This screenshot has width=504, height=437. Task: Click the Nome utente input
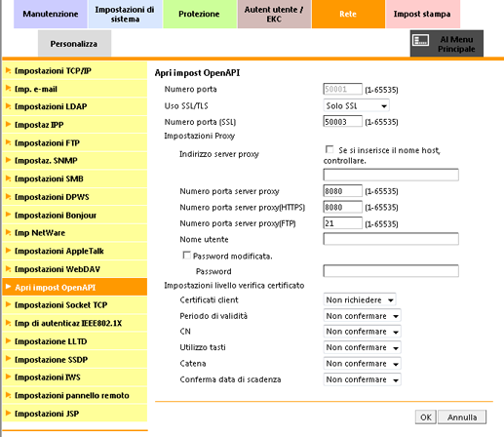click(391, 239)
